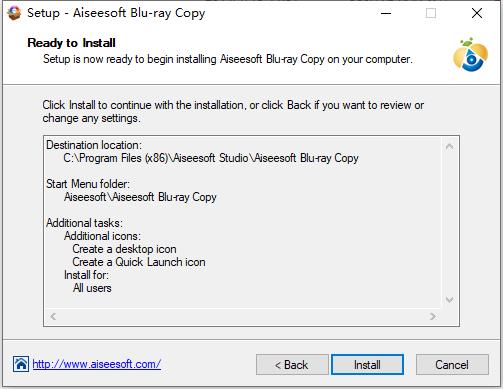Screen dimensions: 503x389
Task: Go back with the Back button
Action: coord(292,365)
